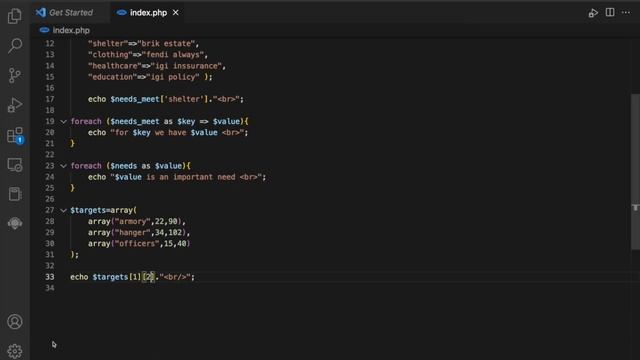The width and height of the screenshot is (640, 360).
Task: Open the Explorer view in activity bar
Action: [x=15, y=16]
